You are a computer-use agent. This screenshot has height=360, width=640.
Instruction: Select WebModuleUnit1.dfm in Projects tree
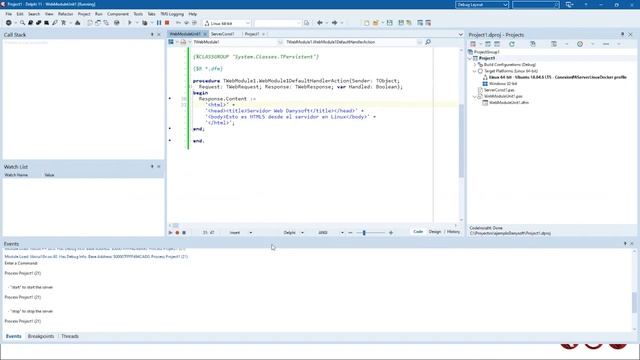click(x=509, y=102)
